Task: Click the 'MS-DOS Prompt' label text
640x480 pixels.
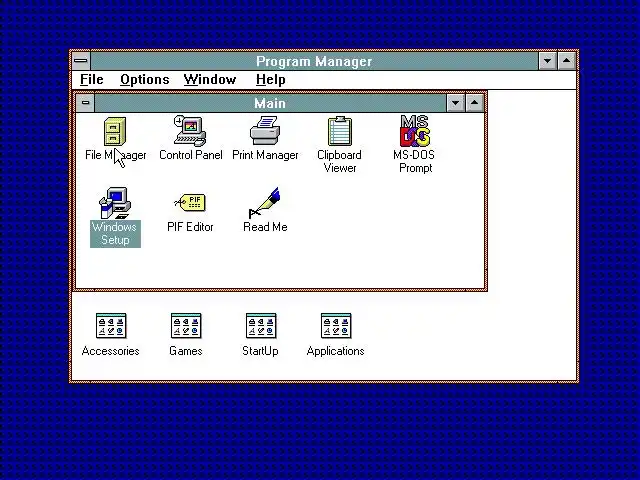Action: click(x=414, y=162)
